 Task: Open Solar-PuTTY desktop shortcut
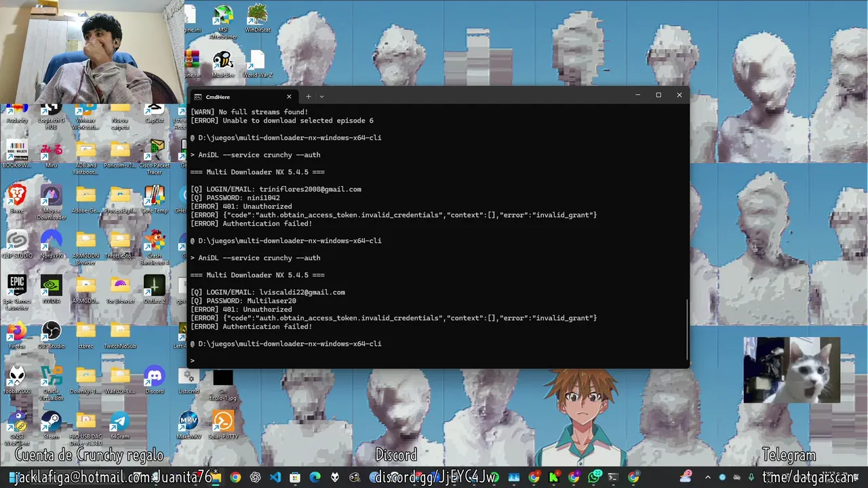223,426
